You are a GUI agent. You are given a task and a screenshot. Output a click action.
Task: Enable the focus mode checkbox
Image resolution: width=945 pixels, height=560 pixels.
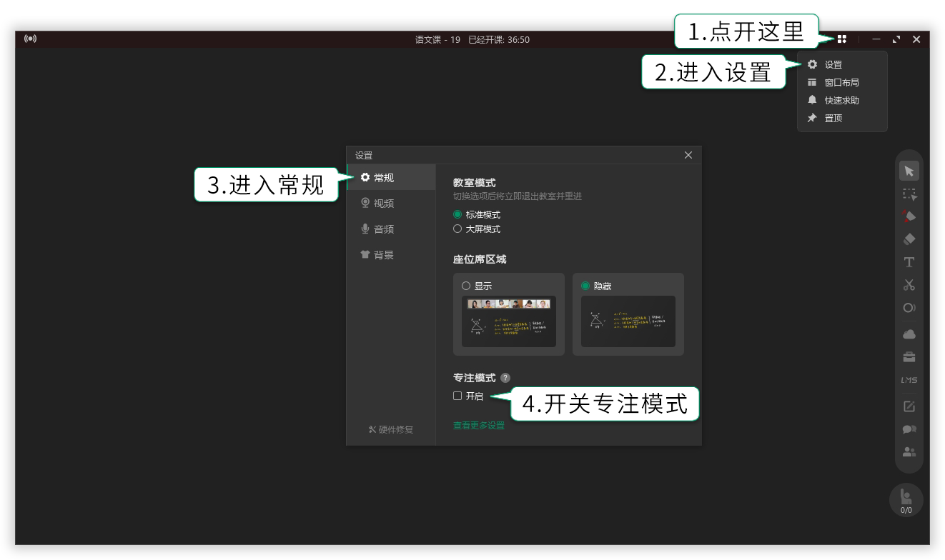click(x=457, y=396)
